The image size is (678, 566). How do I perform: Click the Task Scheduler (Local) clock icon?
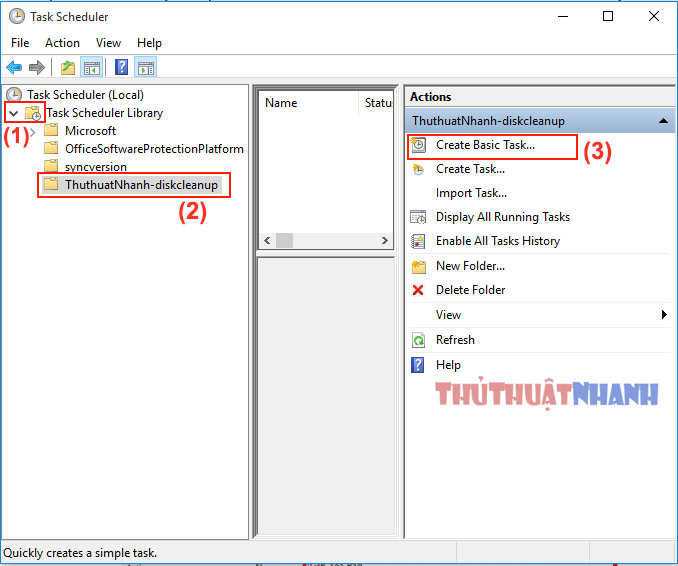tap(14, 94)
